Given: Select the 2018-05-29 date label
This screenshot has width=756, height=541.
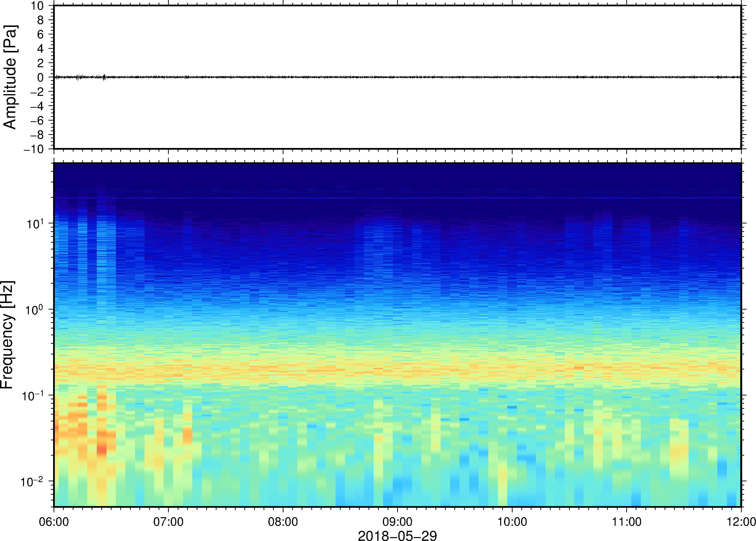Looking at the screenshot, I should pyautogui.click(x=397, y=535).
